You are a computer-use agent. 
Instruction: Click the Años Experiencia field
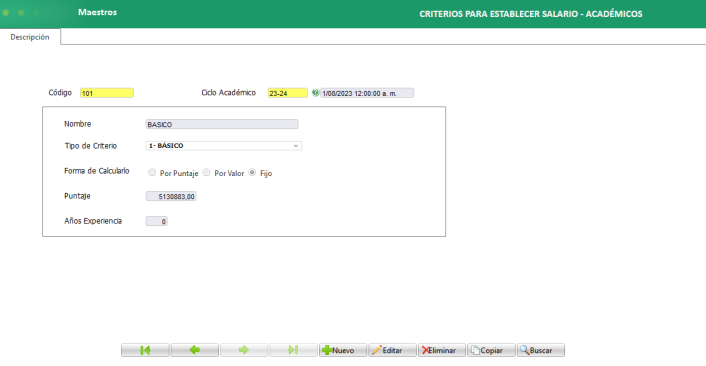[156, 221]
